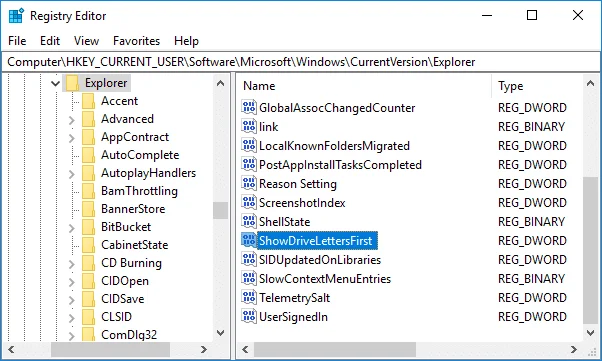This screenshot has width=602, height=361.
Task: Click tree pane scroll right arrow
Action: [203, 349]
